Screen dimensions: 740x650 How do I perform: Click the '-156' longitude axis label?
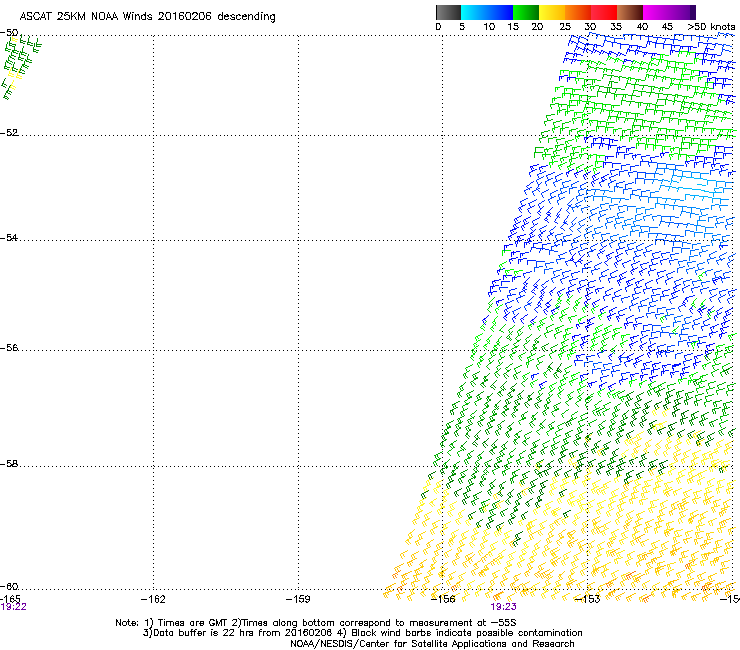pyautogui.click(x=443, y=599)
